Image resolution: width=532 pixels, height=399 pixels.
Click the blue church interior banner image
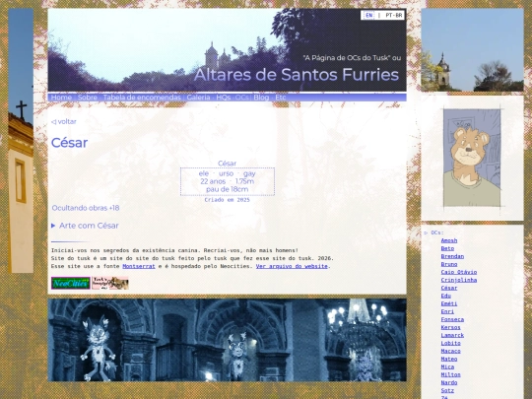coord(227,340)
